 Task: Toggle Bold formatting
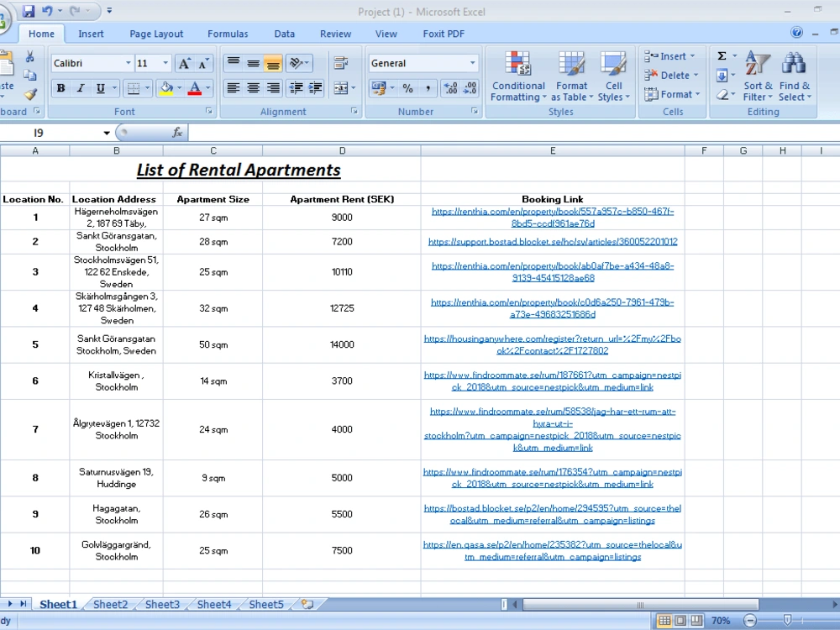61,88
